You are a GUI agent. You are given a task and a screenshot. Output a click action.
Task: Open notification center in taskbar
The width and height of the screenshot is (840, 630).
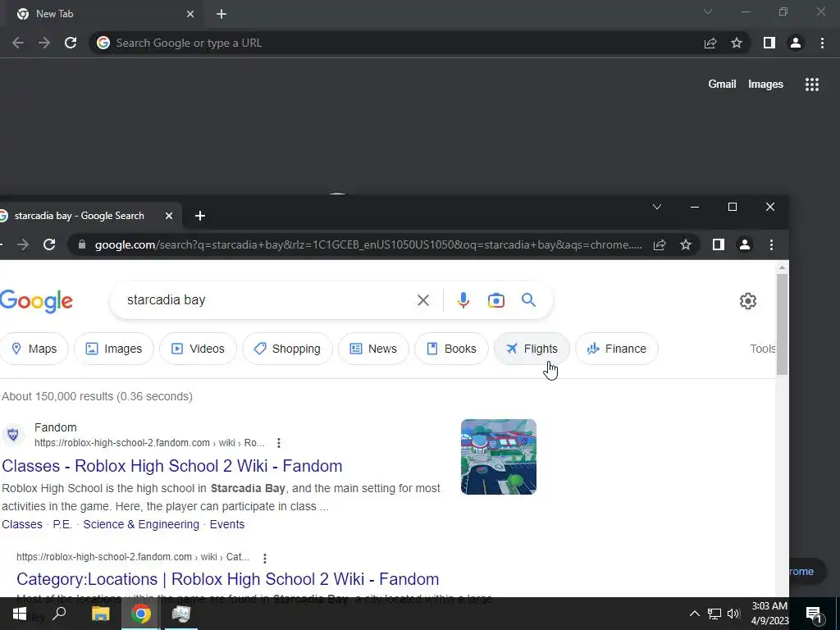pos(814,614)
